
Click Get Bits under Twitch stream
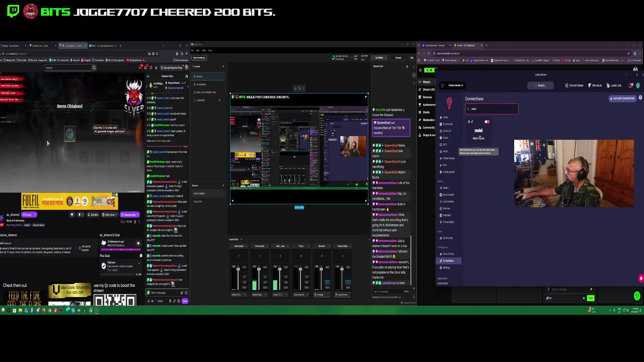pos(93,215)
